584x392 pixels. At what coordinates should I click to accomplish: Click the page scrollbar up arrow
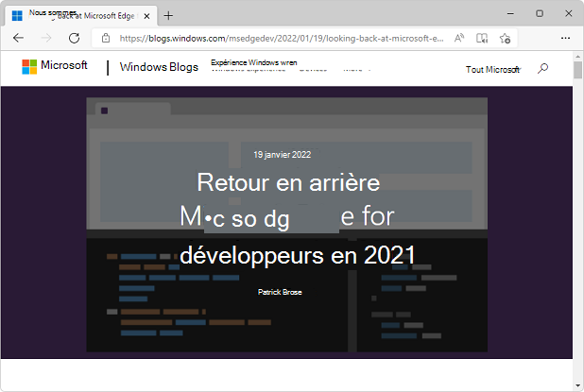(x=577, y=57)
